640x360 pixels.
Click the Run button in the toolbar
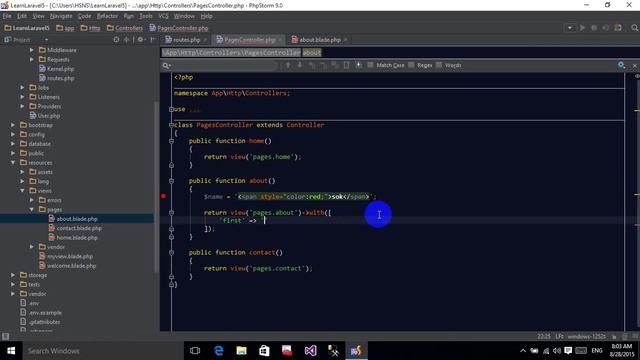[582, 28]
